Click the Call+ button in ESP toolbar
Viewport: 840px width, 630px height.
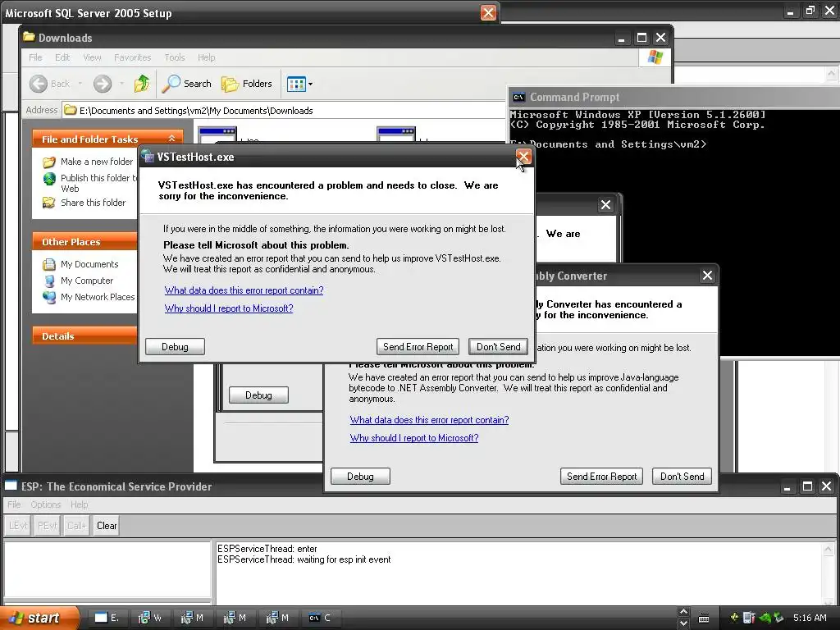[x=76, y=526]
